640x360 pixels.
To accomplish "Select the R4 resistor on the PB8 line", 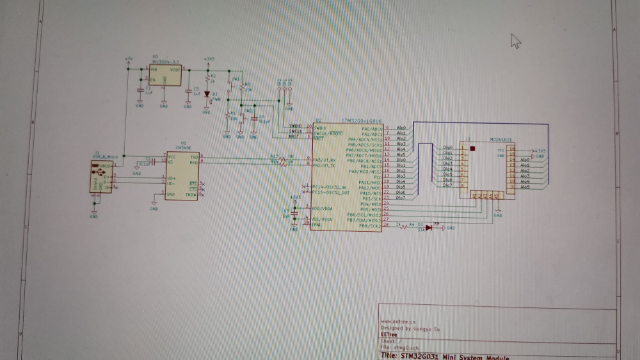I will coord(404,227).
